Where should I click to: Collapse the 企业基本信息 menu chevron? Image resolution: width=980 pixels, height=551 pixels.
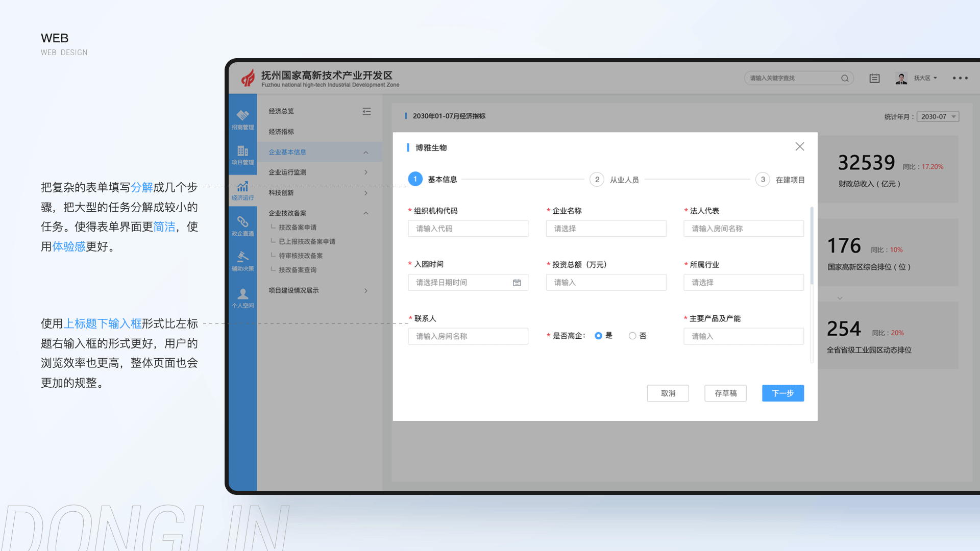tap(366, 152)
